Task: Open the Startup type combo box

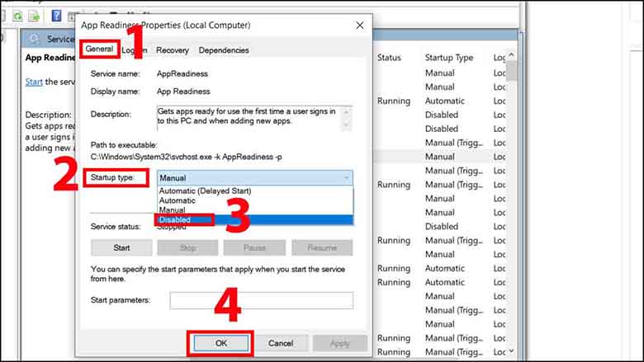Action: pyautogui.click(x=254, y=177)
